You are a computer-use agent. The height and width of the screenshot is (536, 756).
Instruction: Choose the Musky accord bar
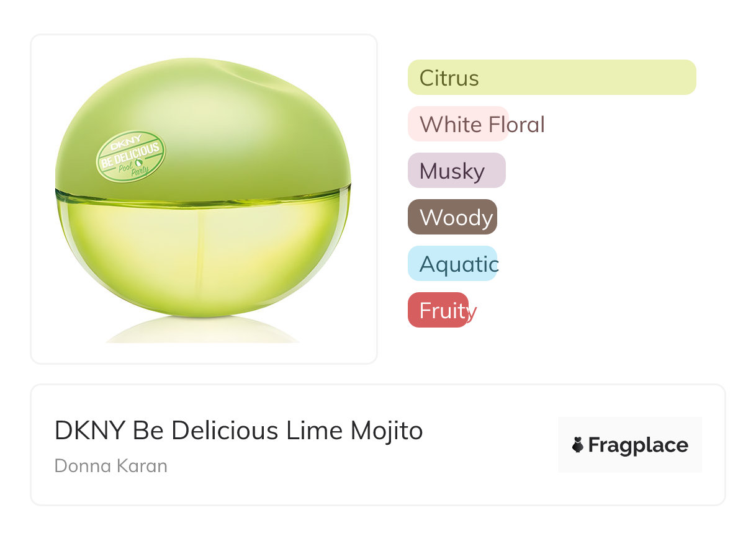click(x=456, y=171)
